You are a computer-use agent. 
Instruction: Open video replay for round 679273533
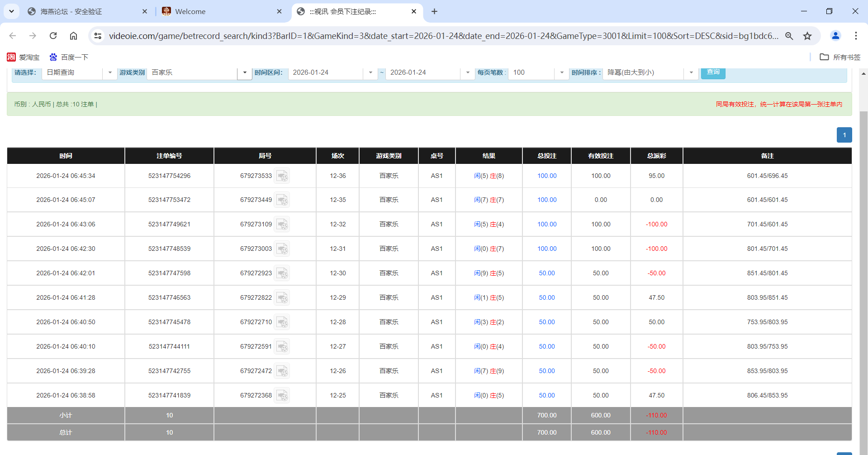[x=282, y=176]
